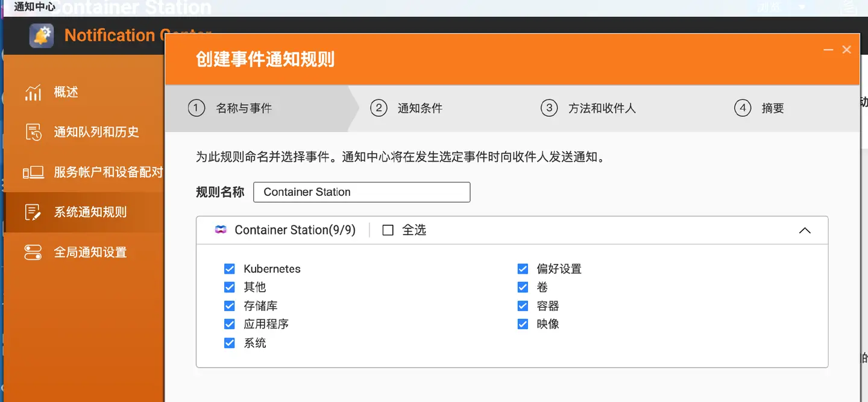Open the dropdown arrow in top bar
868x402 pixels.
click(802, 7)
